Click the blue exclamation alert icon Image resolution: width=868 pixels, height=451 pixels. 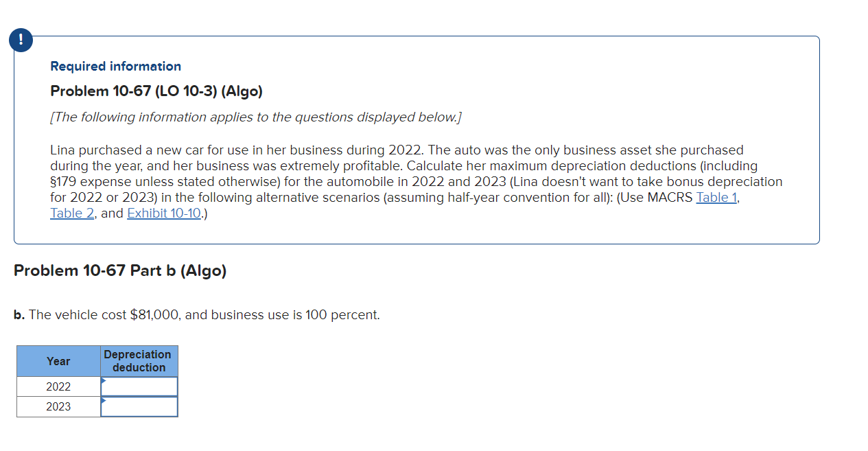[x=21, y=41]
